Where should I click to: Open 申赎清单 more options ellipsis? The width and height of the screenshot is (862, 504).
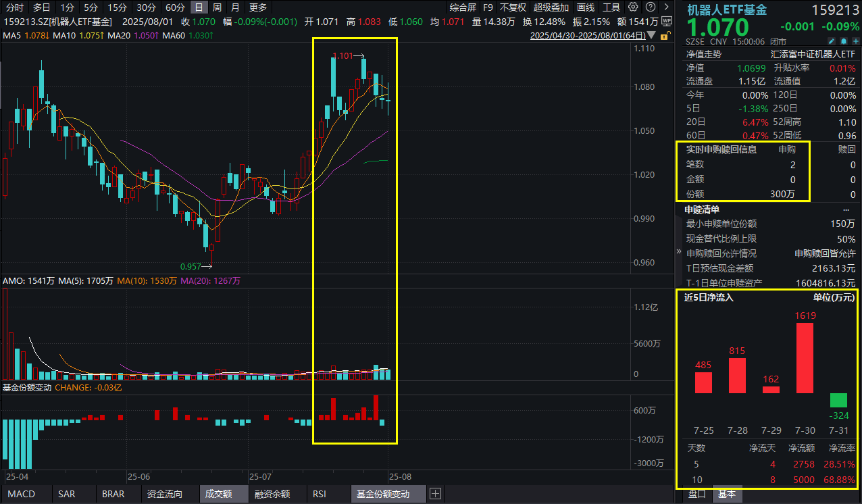click(x=846, y=209)
